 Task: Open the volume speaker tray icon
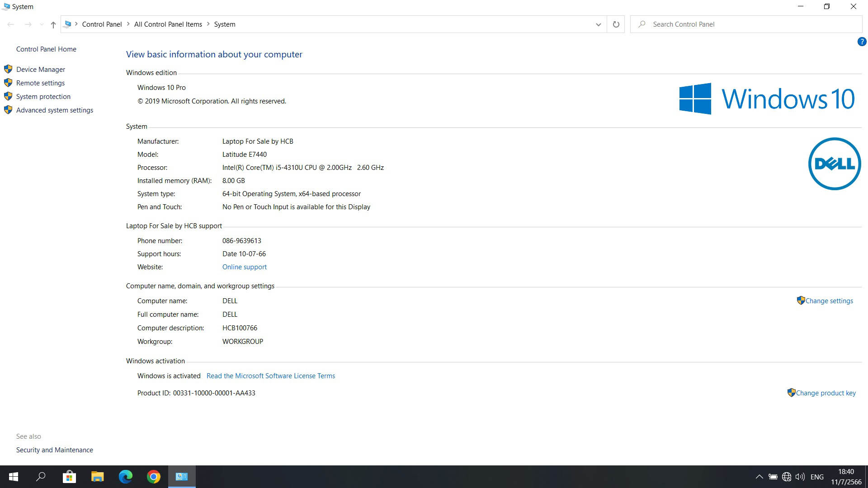[x=800, y=477]
